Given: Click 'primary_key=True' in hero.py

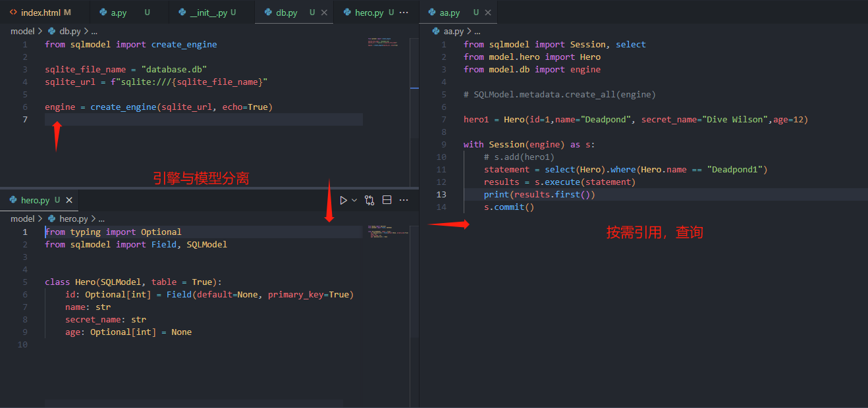Looking at the screenshot, I should 308,294.
